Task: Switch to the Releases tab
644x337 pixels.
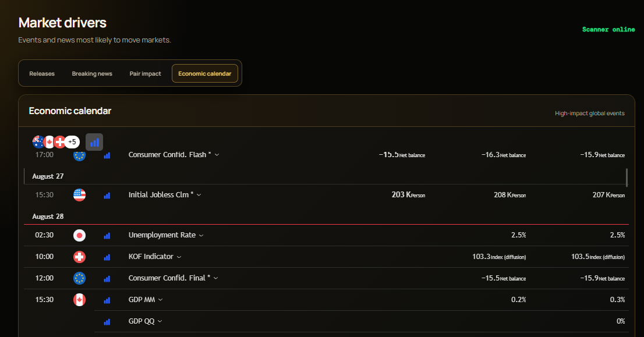Action: tap(42, 73)
